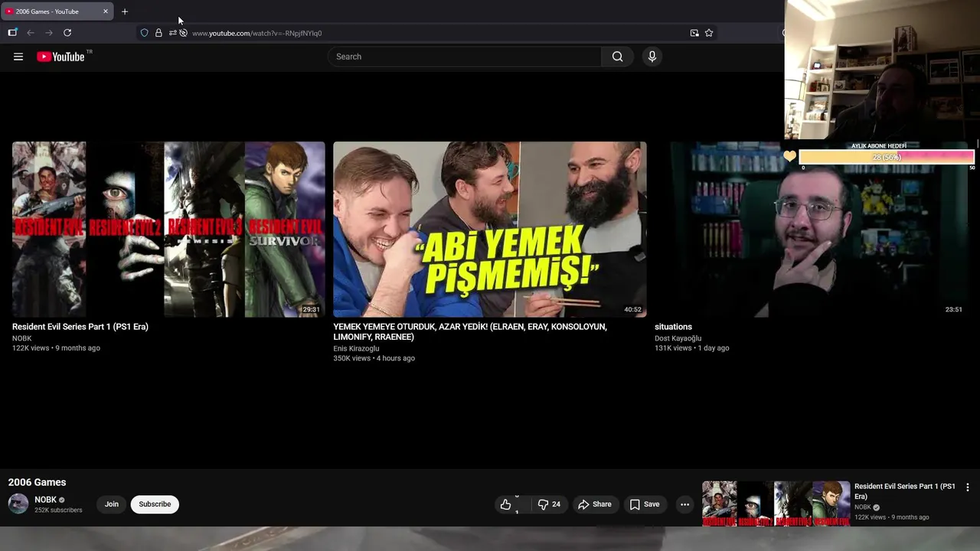Subscribe to the NOBK channel
This screenshot has height=551, width=980.
[155, 504]
